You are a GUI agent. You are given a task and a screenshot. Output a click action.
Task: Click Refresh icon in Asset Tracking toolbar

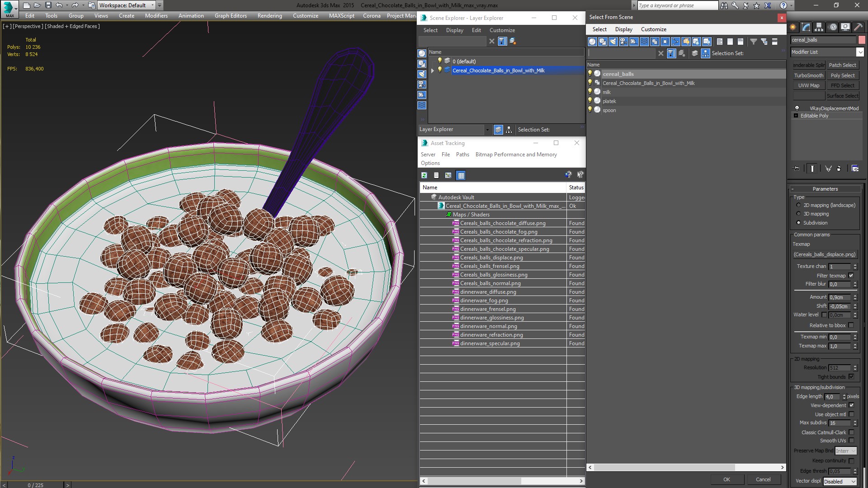tap(424, 175)
